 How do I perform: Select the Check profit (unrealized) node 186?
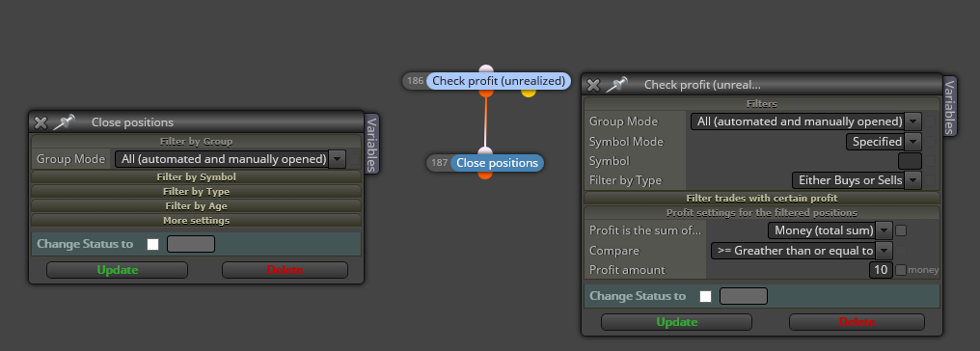pos(499,81)
